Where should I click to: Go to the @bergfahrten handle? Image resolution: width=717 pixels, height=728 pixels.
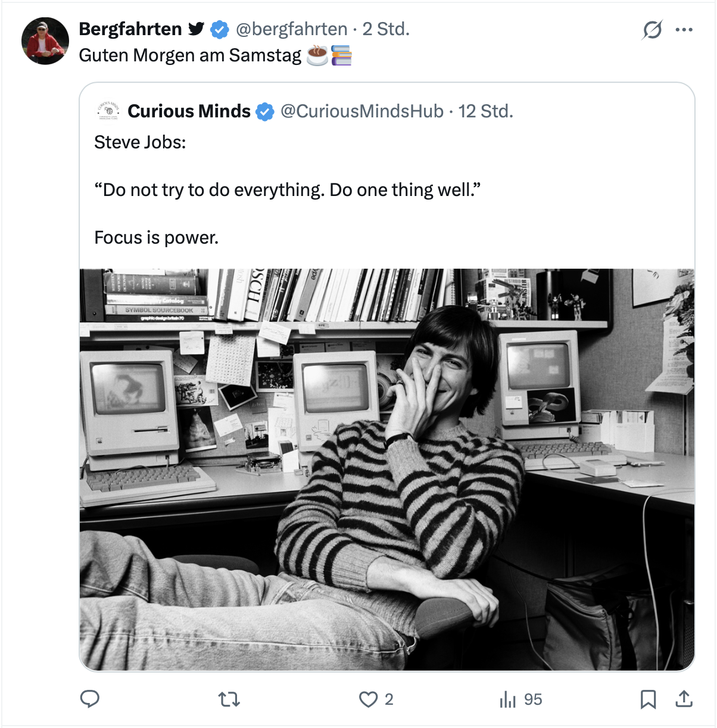(292, 29)
